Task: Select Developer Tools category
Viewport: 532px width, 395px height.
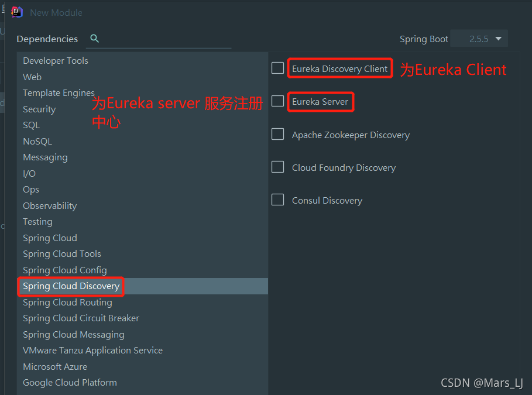Action: tap(142, 61)
